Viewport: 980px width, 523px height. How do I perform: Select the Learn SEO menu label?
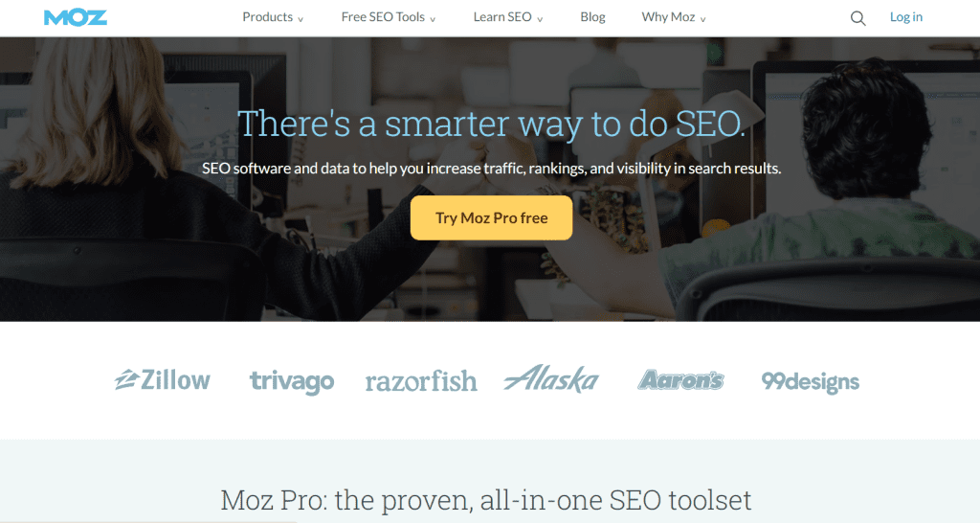pos(502,17)
